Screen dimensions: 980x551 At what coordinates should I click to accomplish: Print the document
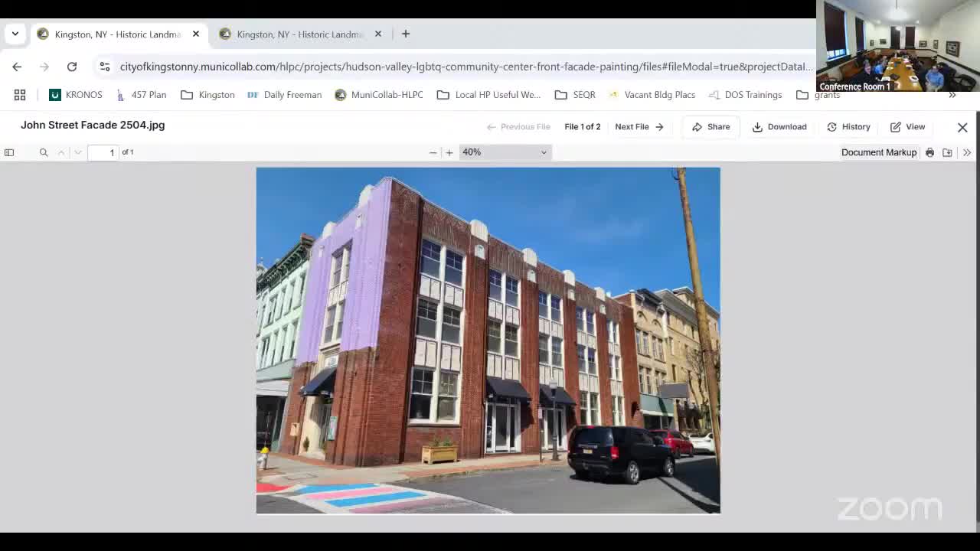coord(929,152)
